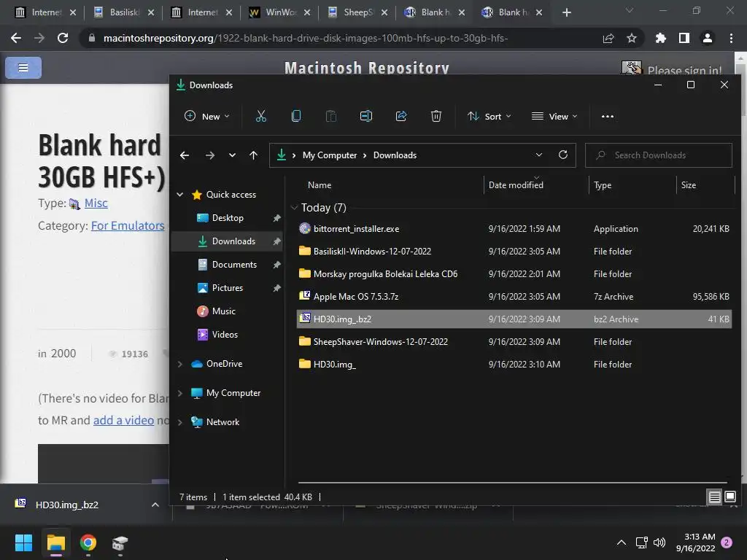Image resolution: width=747 pixels, height=560 pixels.
Task: Open the View dropdown
Action: coord(554,116)
